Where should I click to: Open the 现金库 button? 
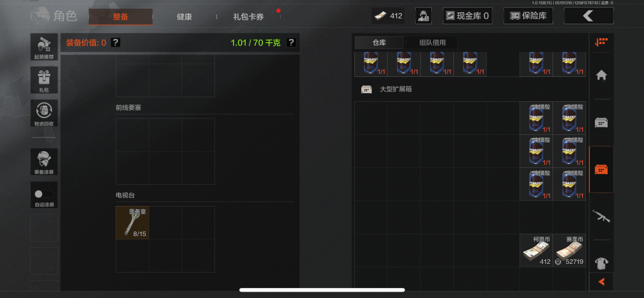(468, 16)
